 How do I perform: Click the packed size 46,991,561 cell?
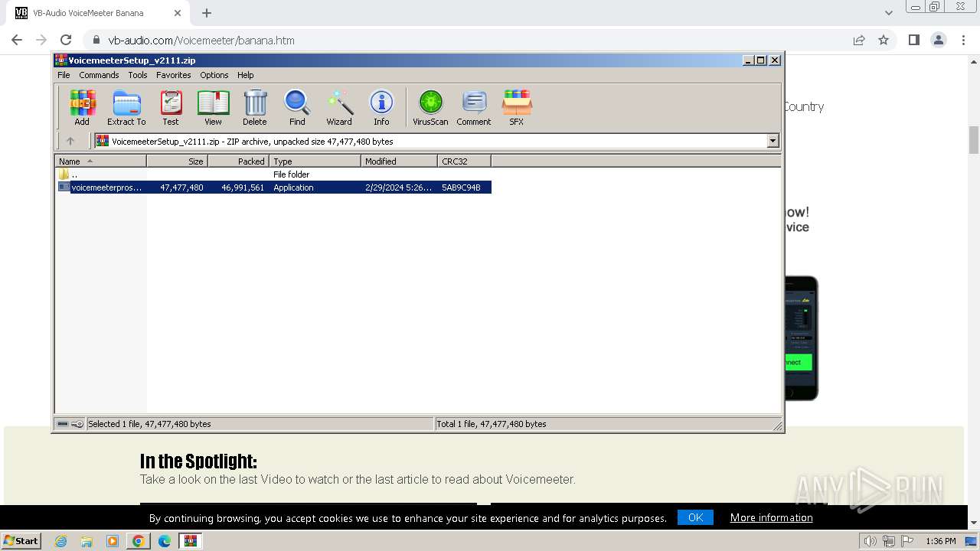click(243, 187)
